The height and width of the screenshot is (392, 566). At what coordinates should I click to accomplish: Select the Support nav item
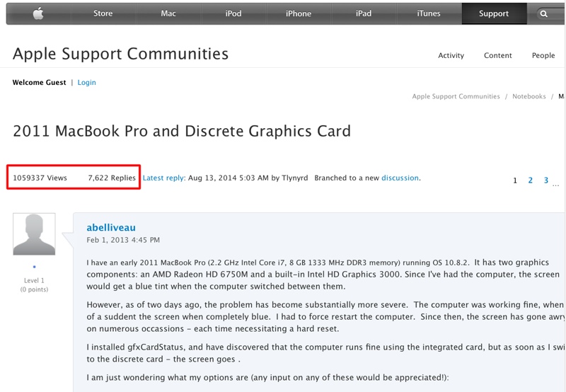(494, 13)
